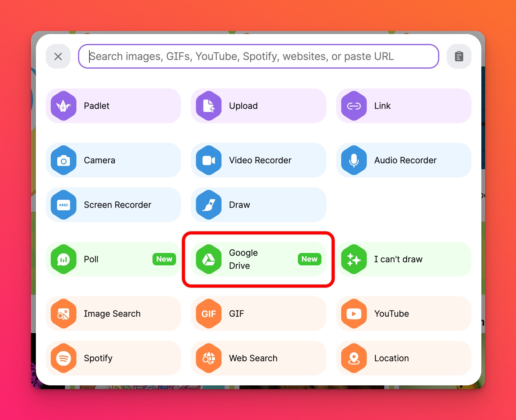The image size is (516, 420).
Task: Select the Draw label text
Action: tap(239, 205)
